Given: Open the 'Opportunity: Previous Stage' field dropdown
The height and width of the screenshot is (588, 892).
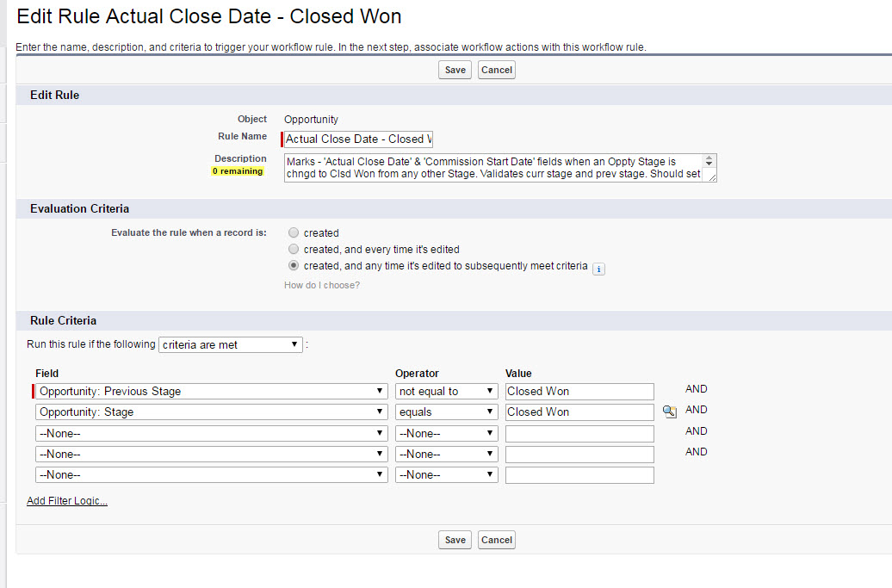Looking at the screenshot, I should [x=211, y=391].
